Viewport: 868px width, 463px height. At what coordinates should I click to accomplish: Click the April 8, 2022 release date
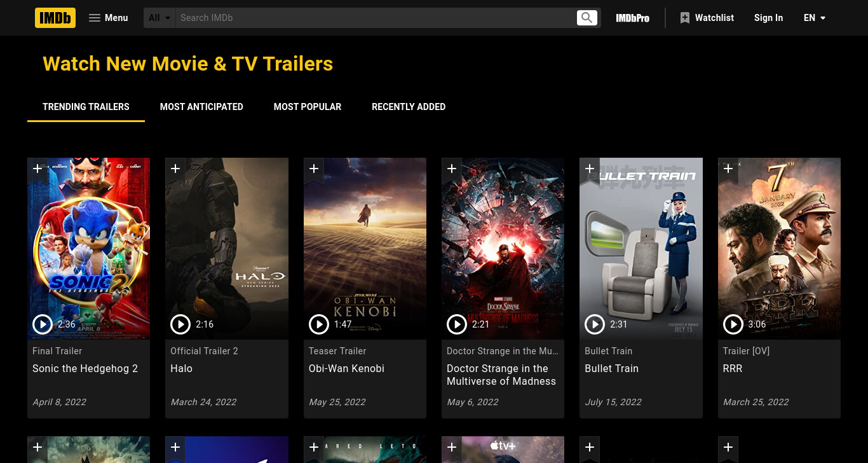[x=59, y=402]
